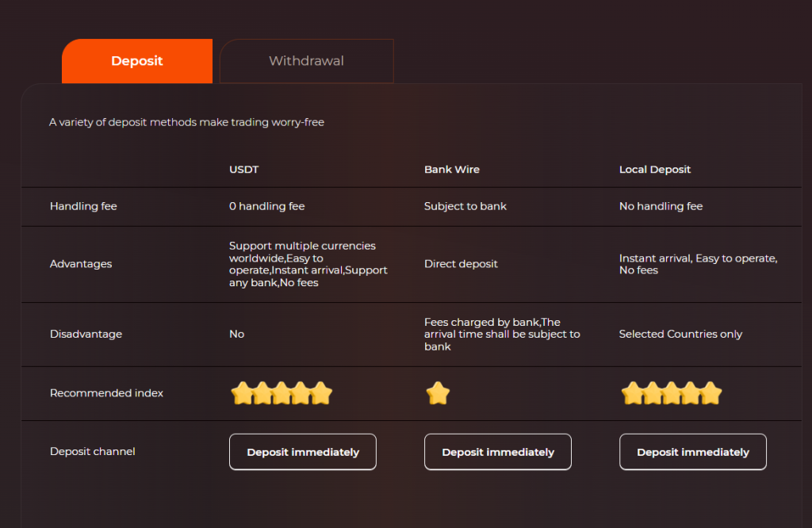Click the 'Selected Countries only' disadvantage text
Image resolution: width=812 pixels, height=528 pixels.
coord(680,335)
